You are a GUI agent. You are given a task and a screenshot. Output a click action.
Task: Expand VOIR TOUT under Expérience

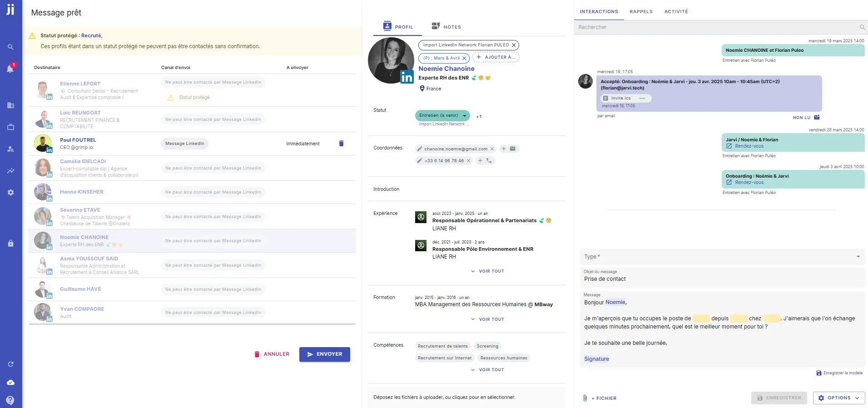point(487,271)
